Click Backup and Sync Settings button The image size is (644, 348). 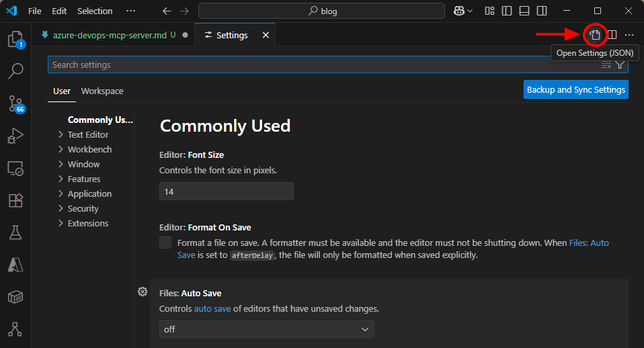point(575,89)
